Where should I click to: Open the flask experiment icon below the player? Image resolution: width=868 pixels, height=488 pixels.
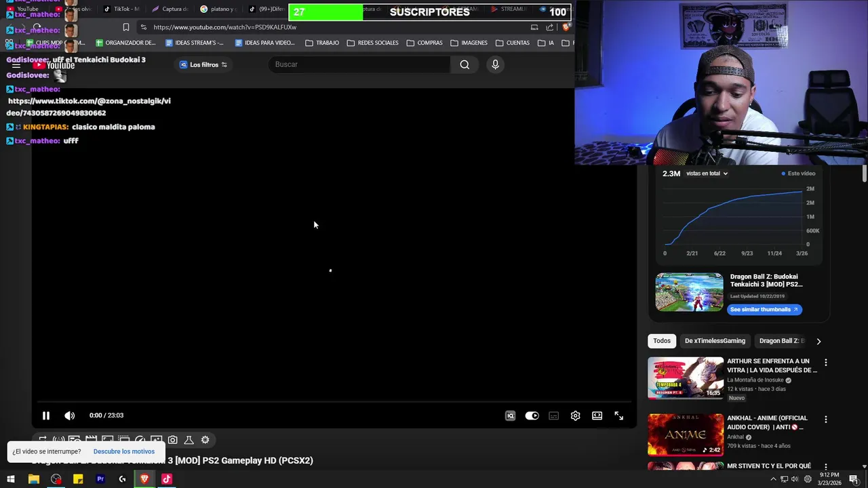click(x=189, y=440)
